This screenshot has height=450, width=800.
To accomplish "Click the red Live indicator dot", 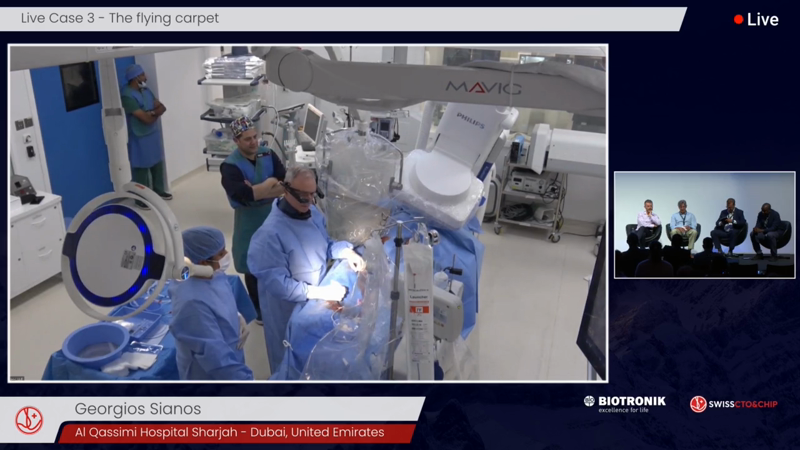I will 738,19.
